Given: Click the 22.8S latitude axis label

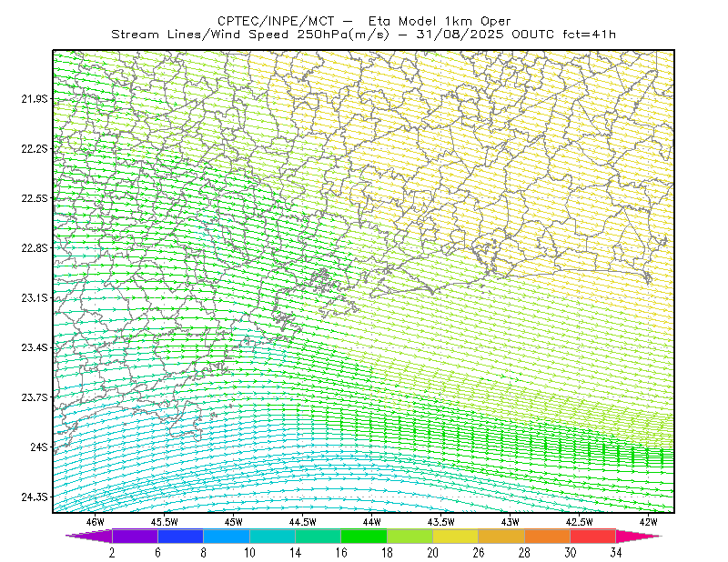Looking at the screenshot, I should (35, 248).
